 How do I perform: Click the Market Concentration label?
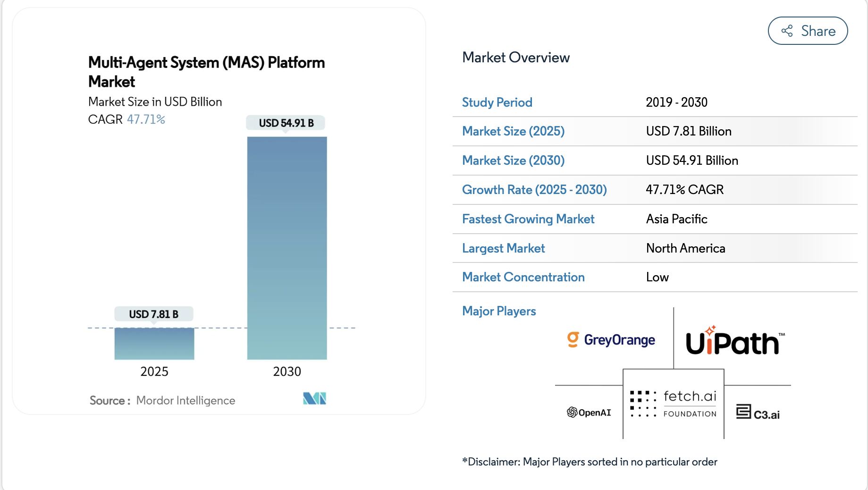[523, 277]
